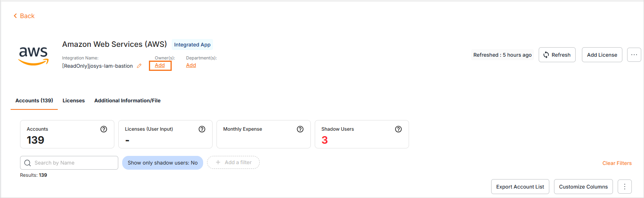Screen dimensions: 644x198
Task: Click the AWS logo
Action: (x=34, y=56)
